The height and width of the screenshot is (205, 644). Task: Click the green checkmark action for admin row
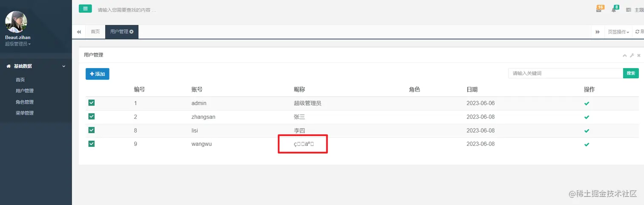click(x=586, y=103)
